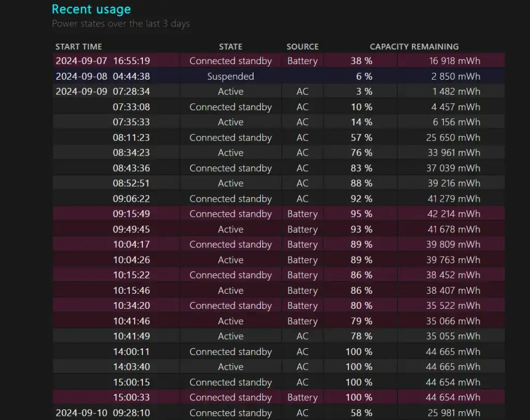Click the 07:35:33 time cell
The image size is (530, 420).
(x=131, y=122)
